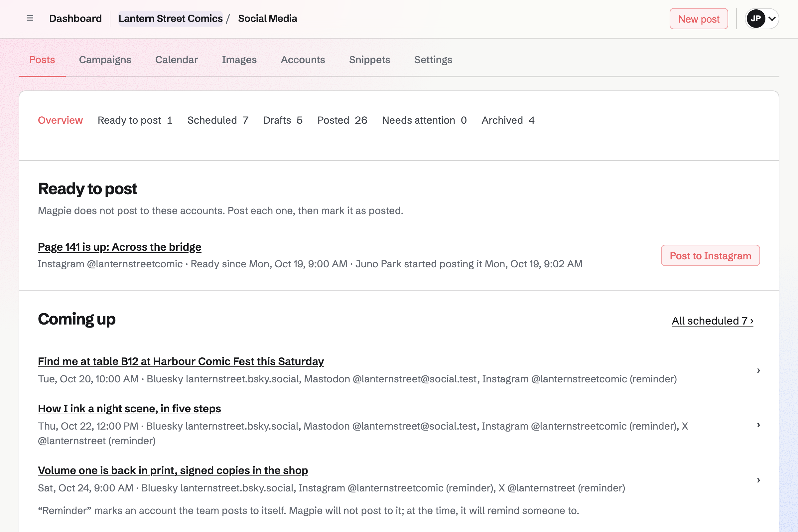
Task: Open the Accounts tab
Action: tap(303, 60)
